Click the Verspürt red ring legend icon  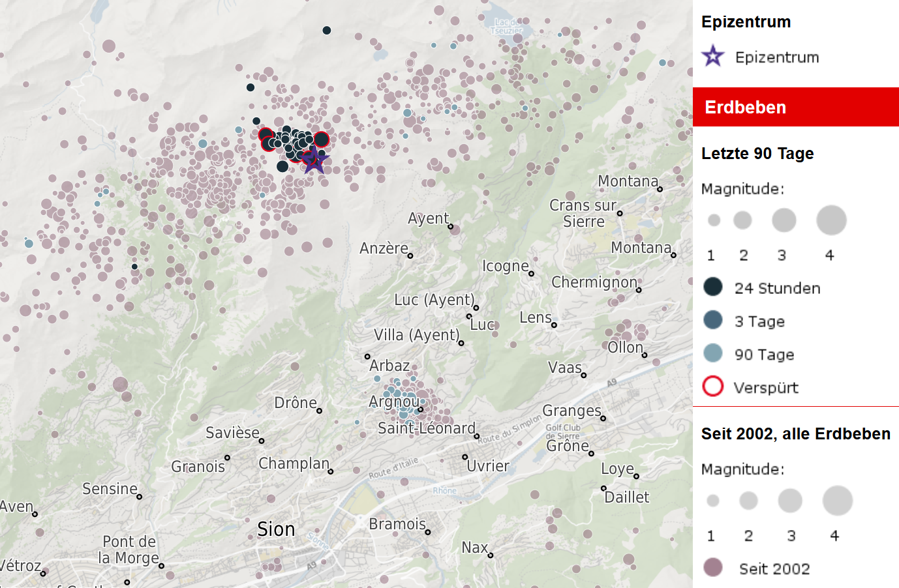point(713,387)
